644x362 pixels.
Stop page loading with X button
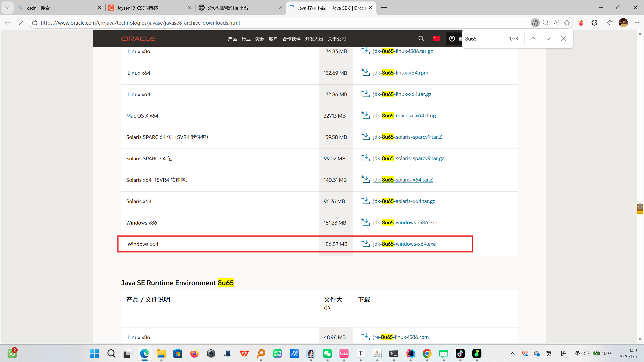tap(21, 23)
